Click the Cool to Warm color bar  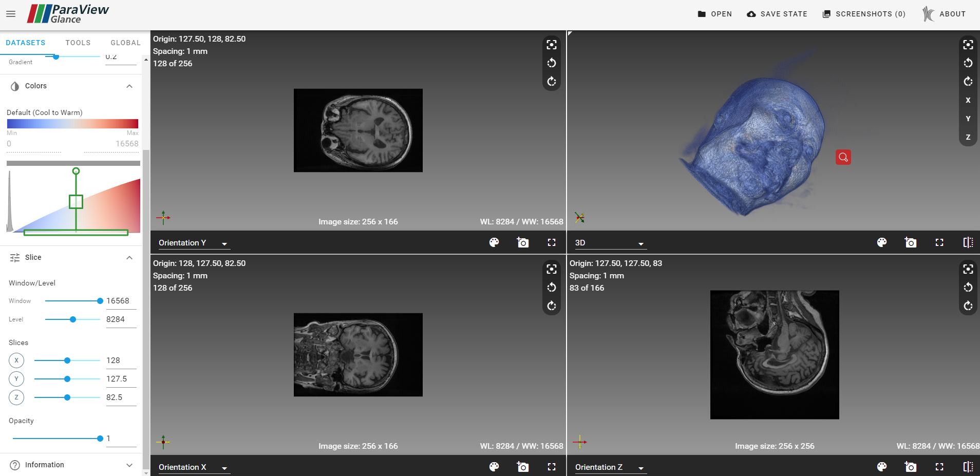[72, 124]
